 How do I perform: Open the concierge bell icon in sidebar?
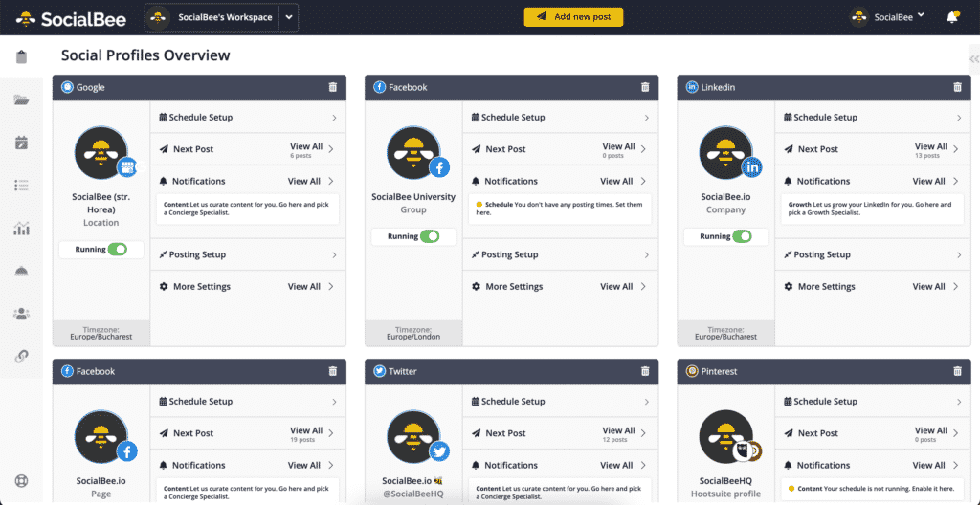click(22, 271)
